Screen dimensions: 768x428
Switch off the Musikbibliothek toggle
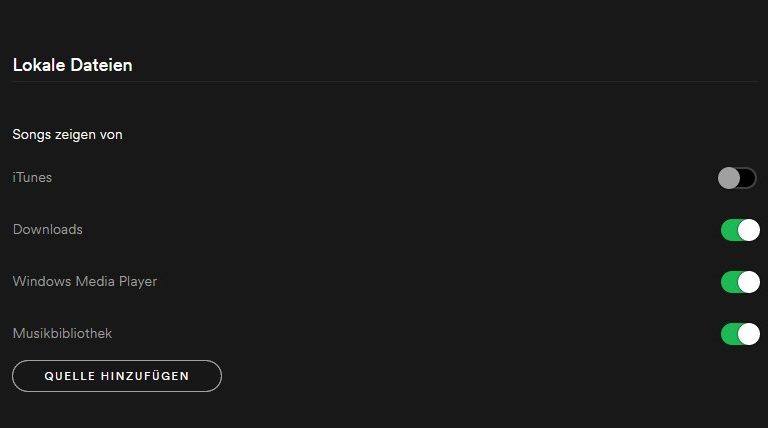[x=740, y=334]
